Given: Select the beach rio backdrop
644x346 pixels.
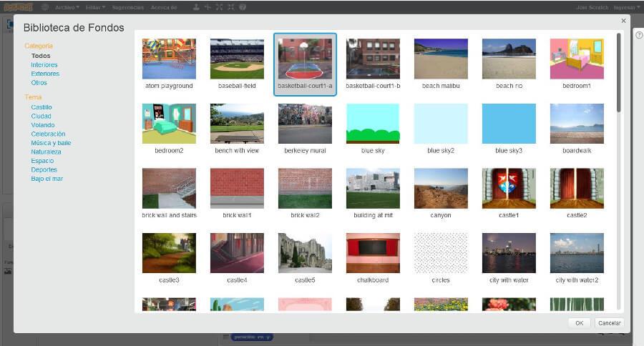Looking at the screenshot, I should [x=509, y=59].
